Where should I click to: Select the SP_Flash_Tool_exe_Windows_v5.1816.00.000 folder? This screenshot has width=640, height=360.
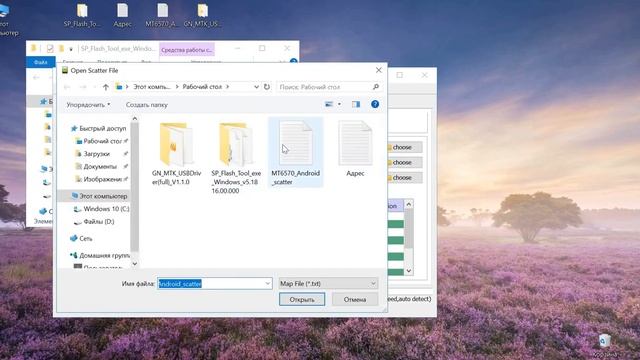236,158
